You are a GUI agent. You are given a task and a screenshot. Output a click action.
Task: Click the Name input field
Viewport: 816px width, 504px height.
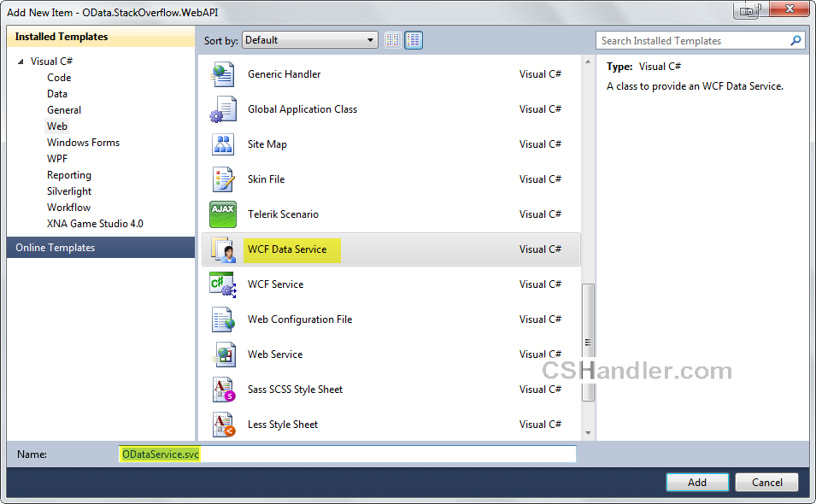point(348,454)
